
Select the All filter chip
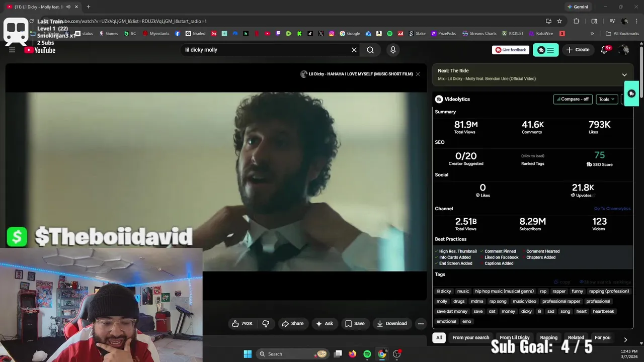[439, 337]
